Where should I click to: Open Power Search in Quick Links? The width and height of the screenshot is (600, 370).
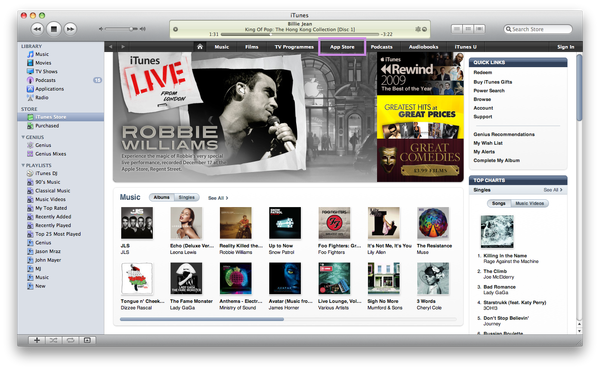click(x=489, y=91)
